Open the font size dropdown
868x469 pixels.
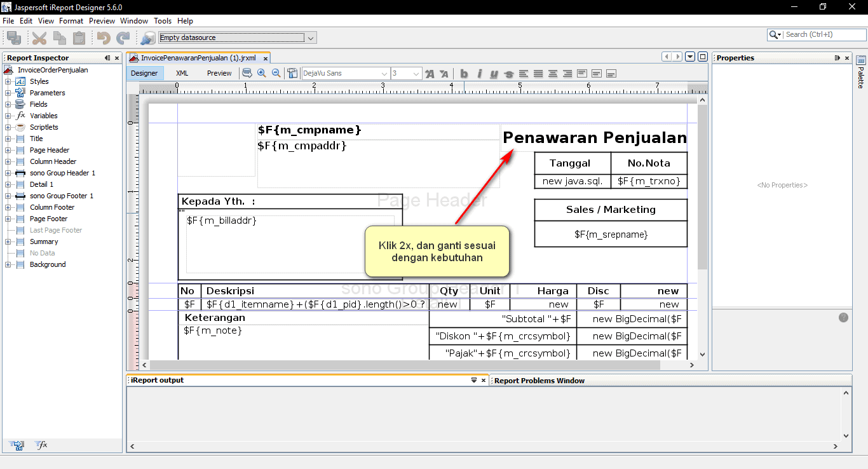point(416,74)
